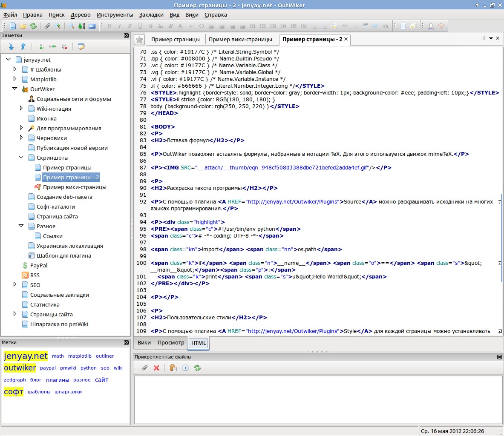Click the magnifier search icon in main toolbar
Viewport: 504px width, 436px height.
tap(71, 26)
